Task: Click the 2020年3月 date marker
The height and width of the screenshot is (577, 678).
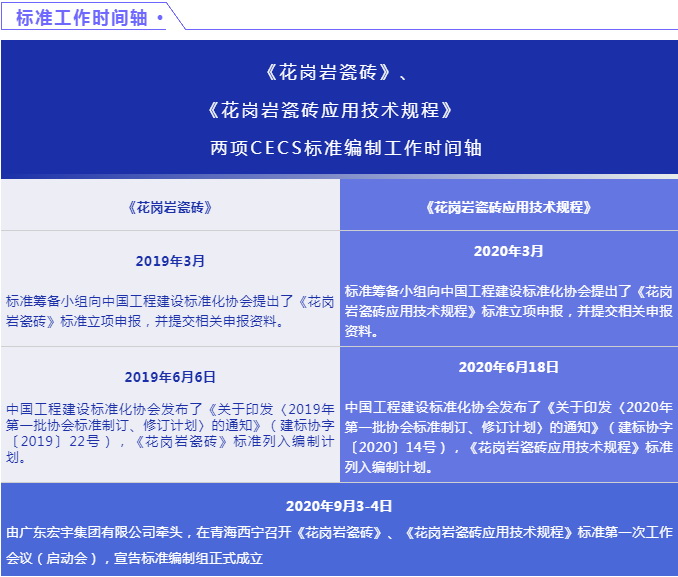Action: (509, 251)
